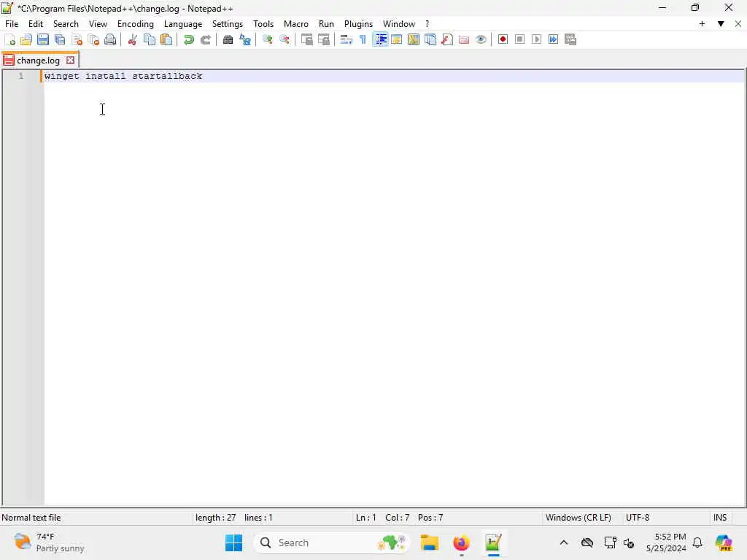Toggle synchronize horizontal scrolling icon

click(323, 39)
